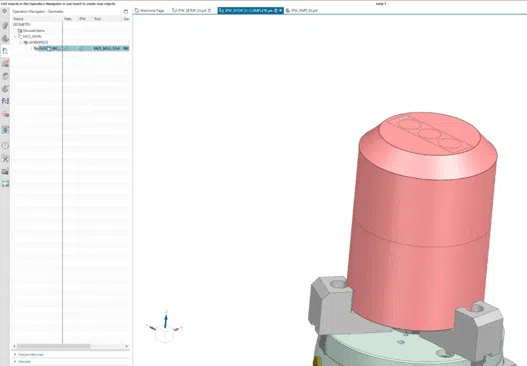Click the WORKPIECE geometry icon

click(26, 42)
